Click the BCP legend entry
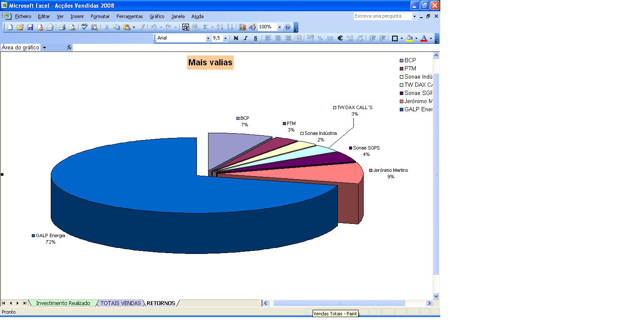Image resolution: width=644 pixels, height=330 pixels. [408, 61]
